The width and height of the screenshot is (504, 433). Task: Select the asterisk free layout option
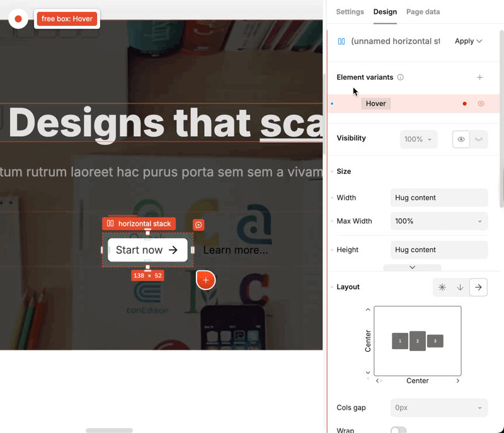(442, 287)
